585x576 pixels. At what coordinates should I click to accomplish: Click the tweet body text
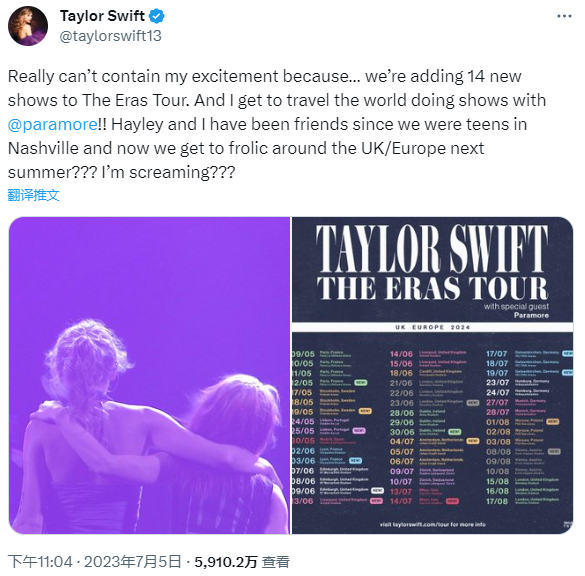pyautogui.click(x=276, y=124)
